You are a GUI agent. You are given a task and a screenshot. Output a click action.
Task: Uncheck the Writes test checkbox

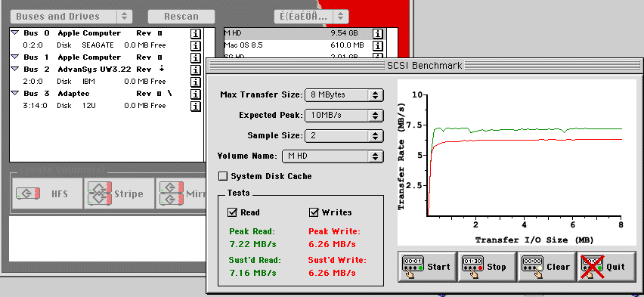pos(314,212)
